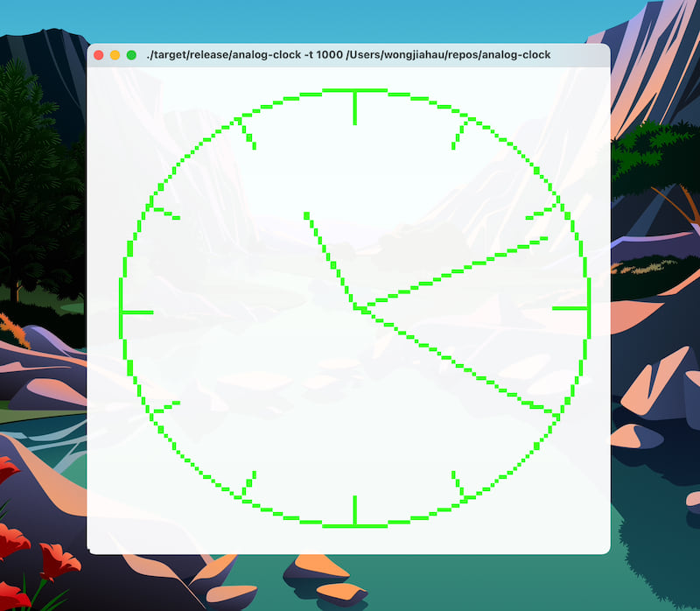Click the window title with the analog-clock command

[348, 55]
